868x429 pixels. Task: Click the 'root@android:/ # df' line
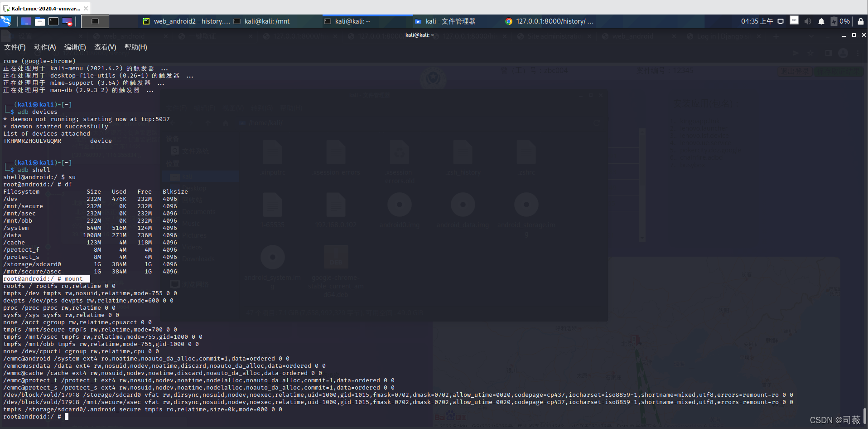38,185
